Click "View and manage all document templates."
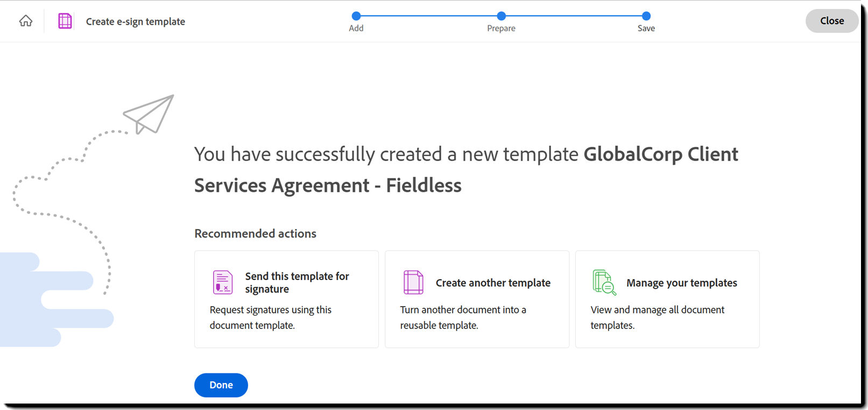This screenshot has height=410, width=868. [658, 317]
